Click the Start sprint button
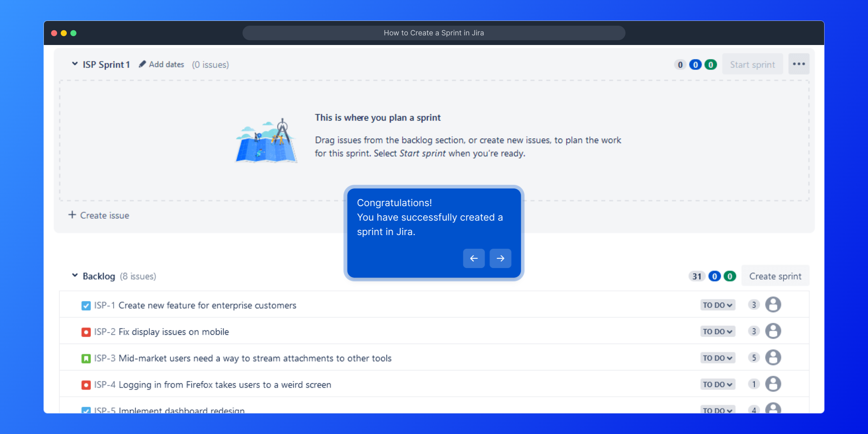This screenshot has width=868, height=434. coord(752,65)
